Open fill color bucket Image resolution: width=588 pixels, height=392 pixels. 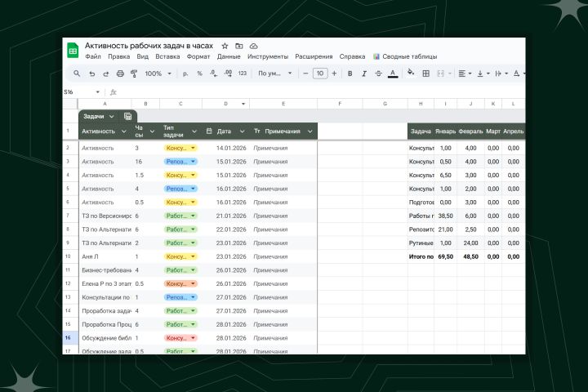pyautogui.click(x=411, y=73)
